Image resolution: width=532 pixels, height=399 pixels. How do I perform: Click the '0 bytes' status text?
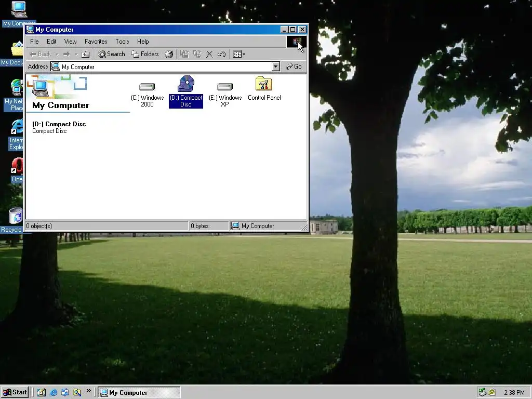(x=199, y=226)
